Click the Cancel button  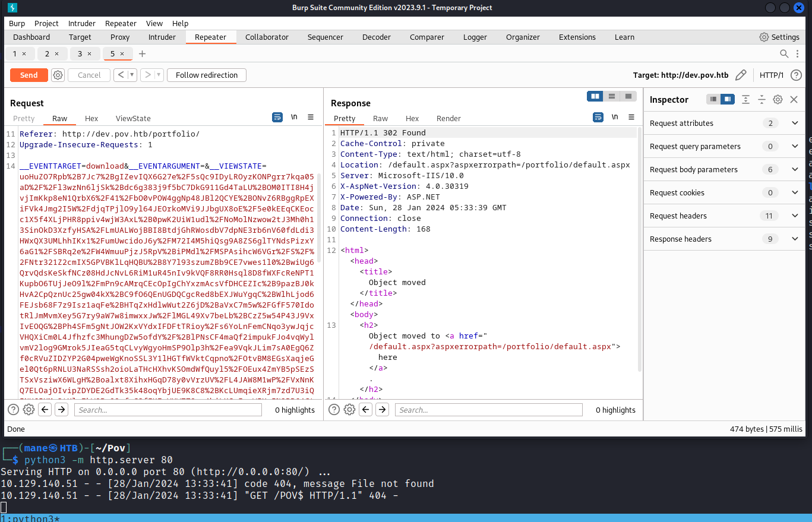point(89,75)
